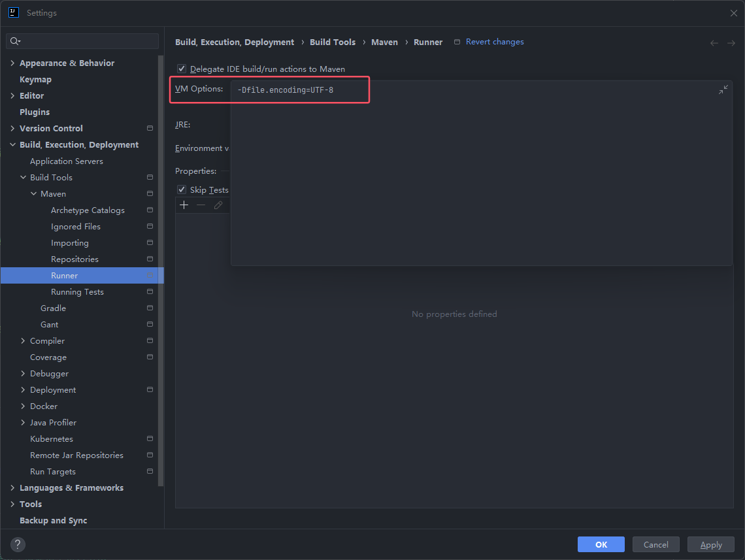The height and width of the screenshot is (560, 745).
Task: Click the project-level icon beside Remote Jar Repositories
Action: pyautogui.click(x=150, y=455)
